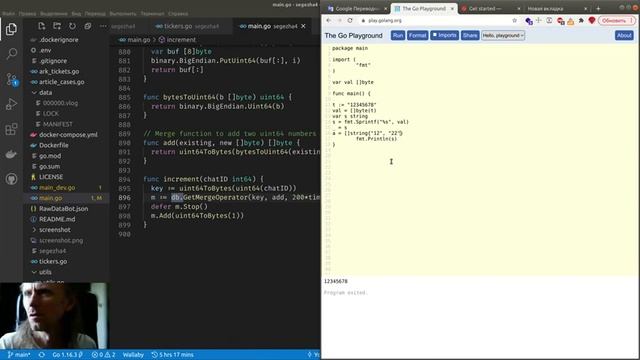
Task: Click the 5 hrs 17 mins status bar item
Action: pos(172,355)
